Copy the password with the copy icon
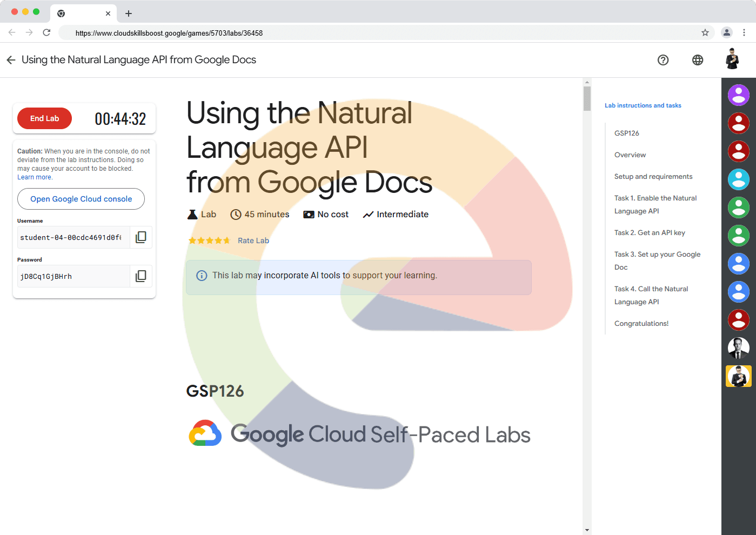 (x=141, y=276)
